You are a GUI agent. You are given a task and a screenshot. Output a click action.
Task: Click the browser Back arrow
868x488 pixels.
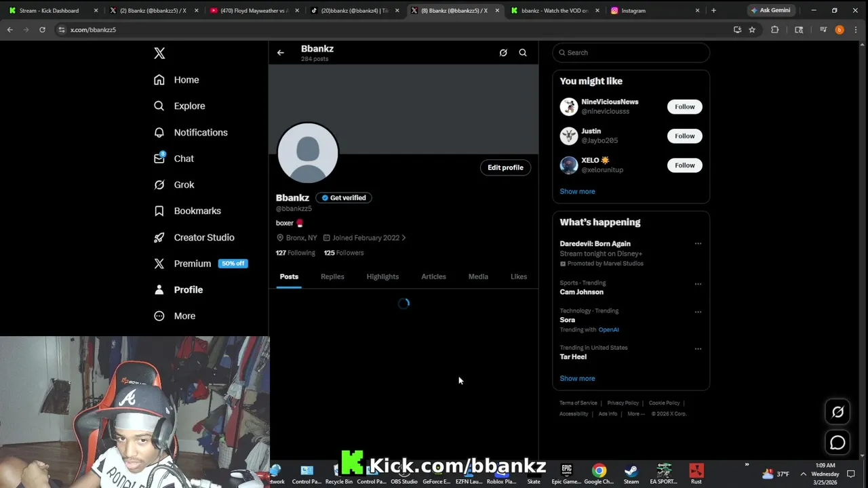pos(9,30)
